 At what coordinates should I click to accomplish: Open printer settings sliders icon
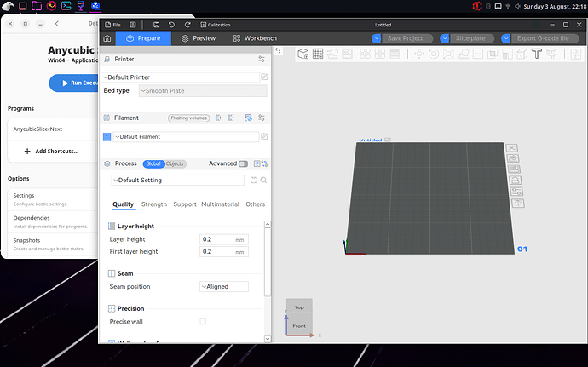(262, 60)
